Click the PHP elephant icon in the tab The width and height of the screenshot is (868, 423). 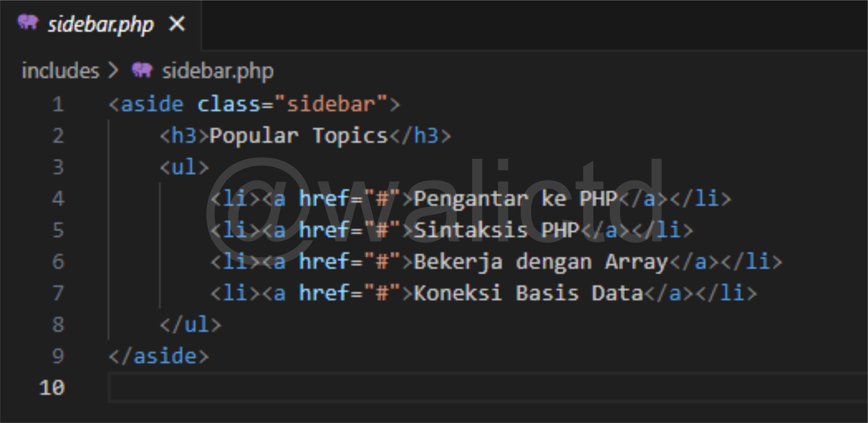(x=28, y=22)
